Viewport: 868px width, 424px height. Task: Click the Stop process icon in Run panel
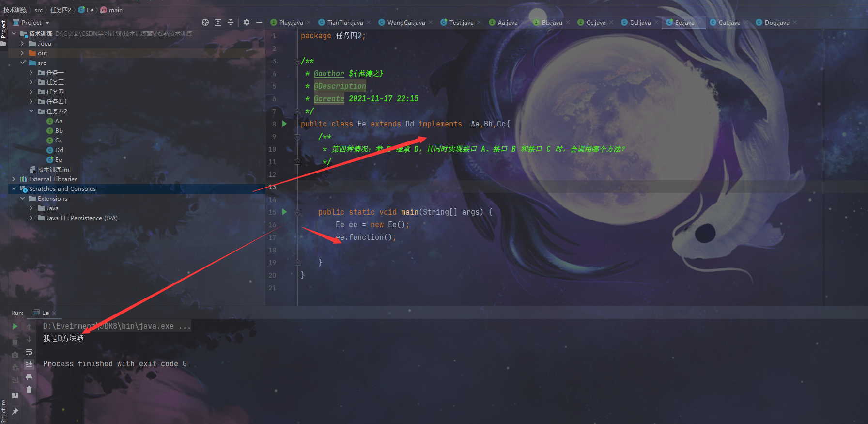tap(15, 342)
